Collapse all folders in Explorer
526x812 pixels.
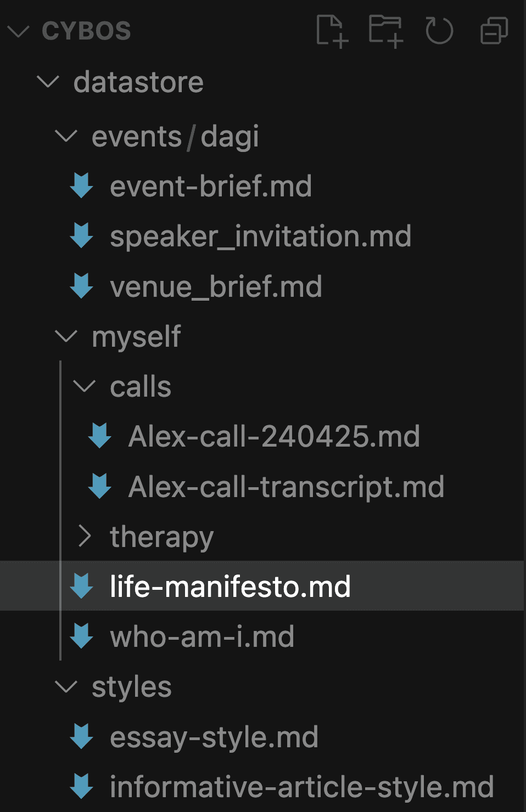click(494, 31)
